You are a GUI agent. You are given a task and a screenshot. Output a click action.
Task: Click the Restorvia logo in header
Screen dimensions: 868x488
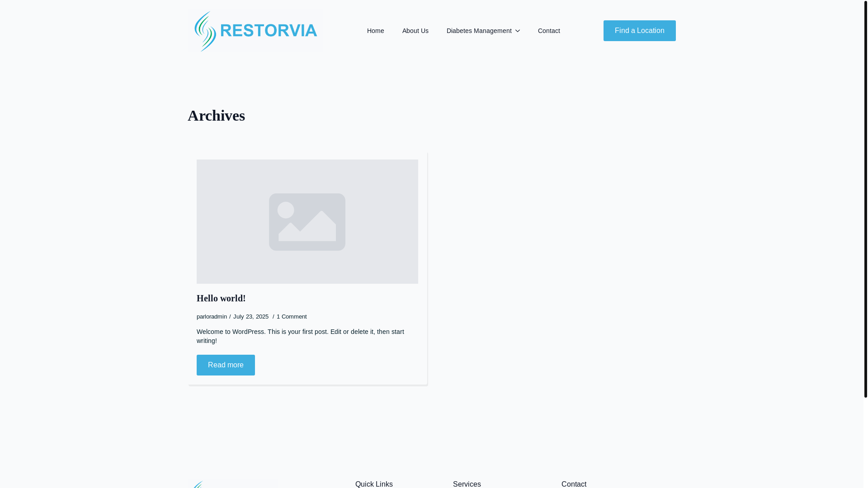pos(255,31)
